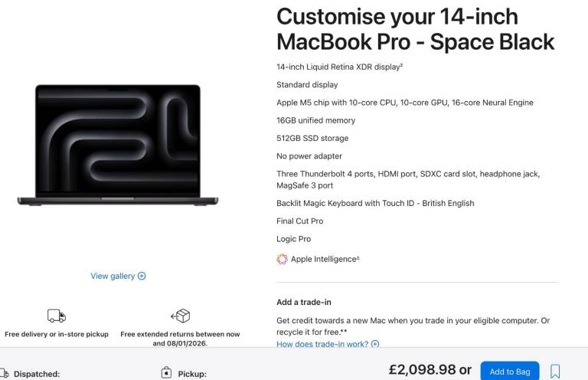The height and width of the screenshot is (380, 588).
Task: Click the extended returns box icon
Action: [180, 316]
